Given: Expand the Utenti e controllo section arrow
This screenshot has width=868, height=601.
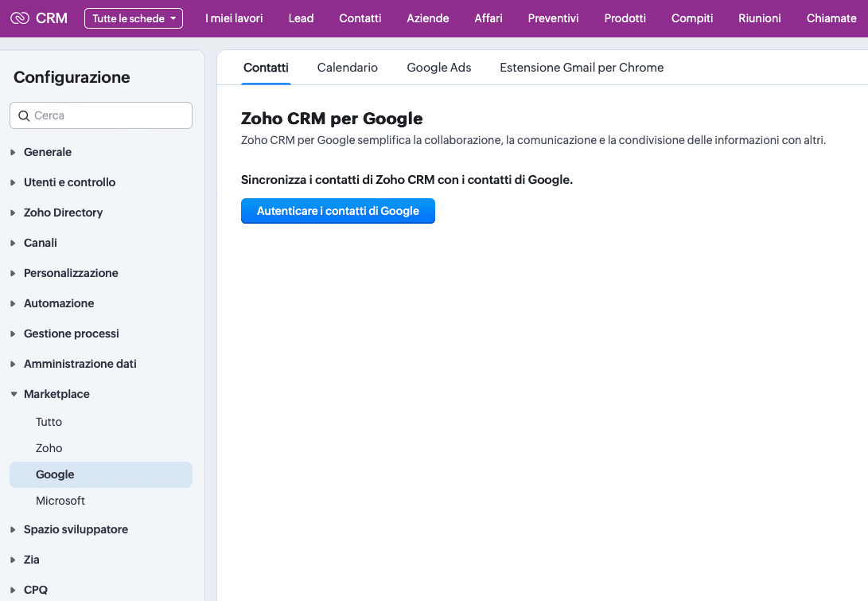Looking at the screenshot, I should point(13,182).
